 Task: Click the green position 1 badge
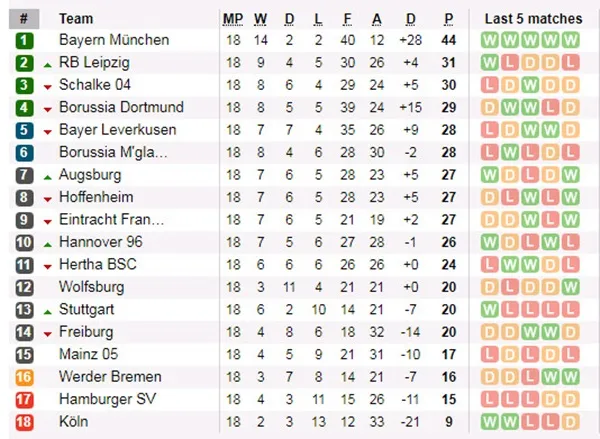[x=24, y=40]
